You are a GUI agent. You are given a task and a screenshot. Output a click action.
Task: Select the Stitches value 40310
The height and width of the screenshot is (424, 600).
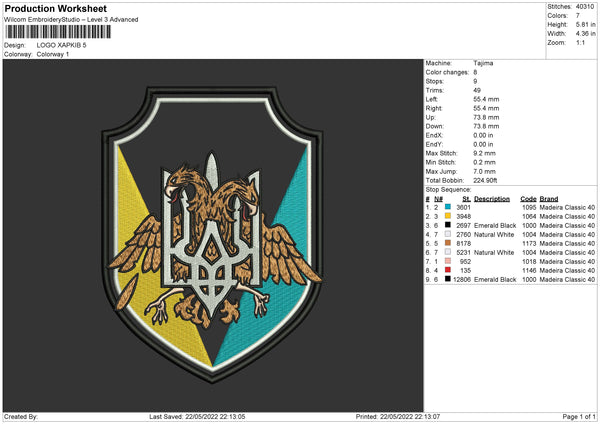(585, 7)
